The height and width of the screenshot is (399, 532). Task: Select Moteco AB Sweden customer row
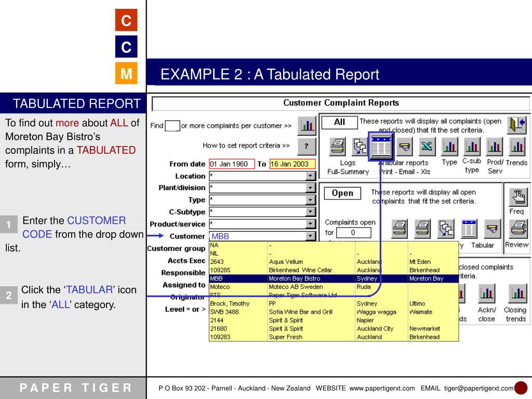coord(334,287)
